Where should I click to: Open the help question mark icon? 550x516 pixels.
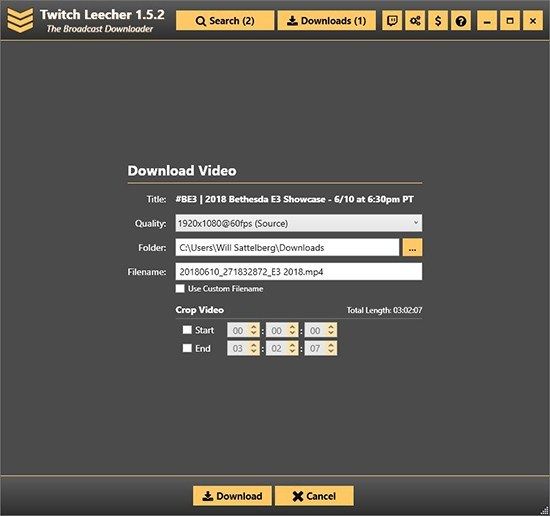(x=461, y=21)
